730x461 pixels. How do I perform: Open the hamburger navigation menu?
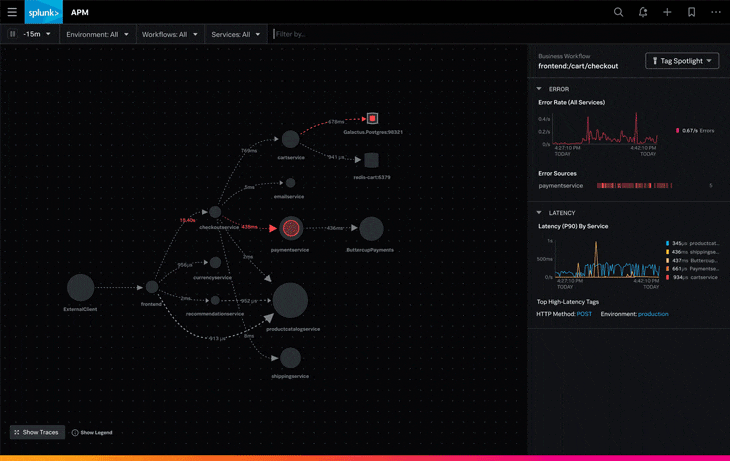click(12, 12)
